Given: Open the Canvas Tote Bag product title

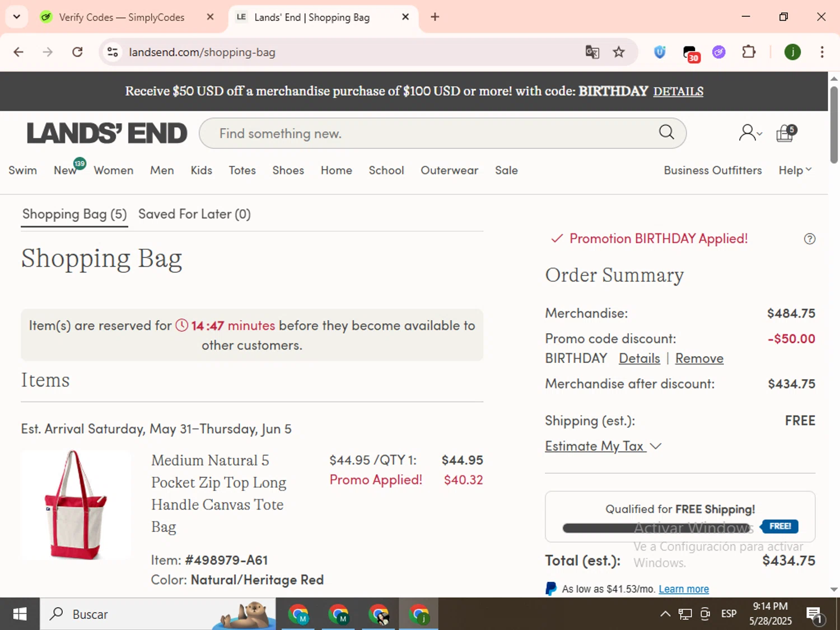Looking at the screenshot, I should (218, 493).
